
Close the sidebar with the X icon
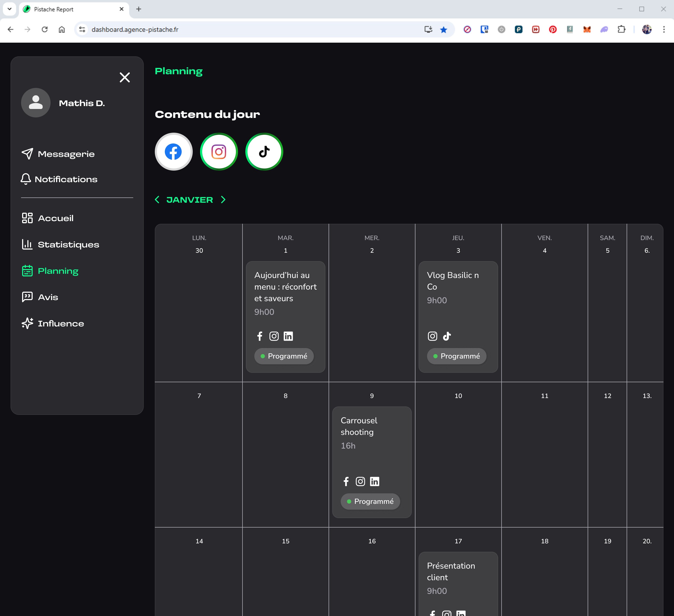[125, 78]
